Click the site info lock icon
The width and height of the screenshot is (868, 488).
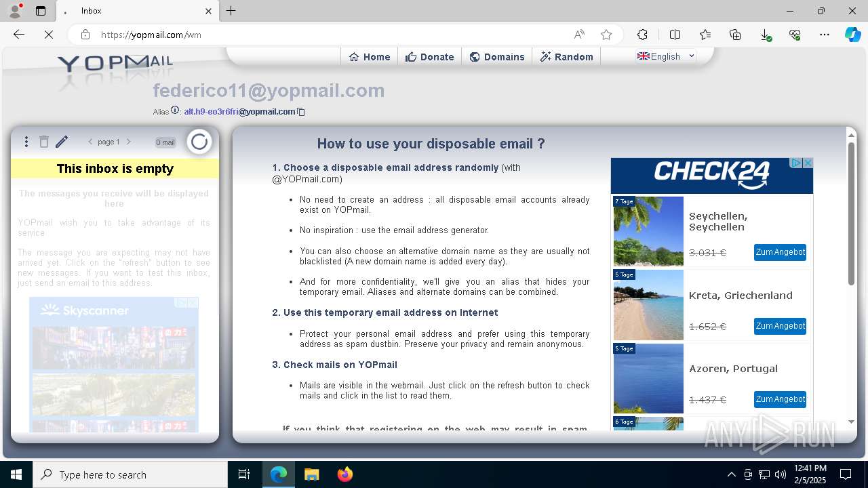coord(85,35)
